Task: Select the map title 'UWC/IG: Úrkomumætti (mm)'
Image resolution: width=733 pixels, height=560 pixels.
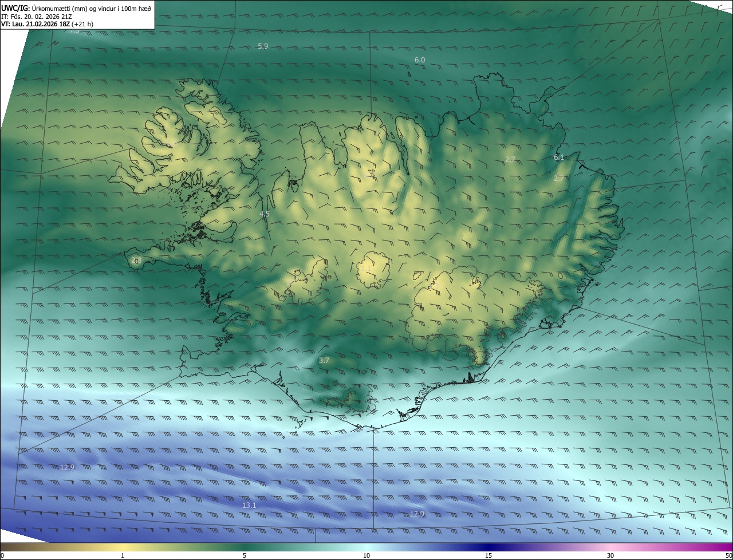Action: coord(44,8)
